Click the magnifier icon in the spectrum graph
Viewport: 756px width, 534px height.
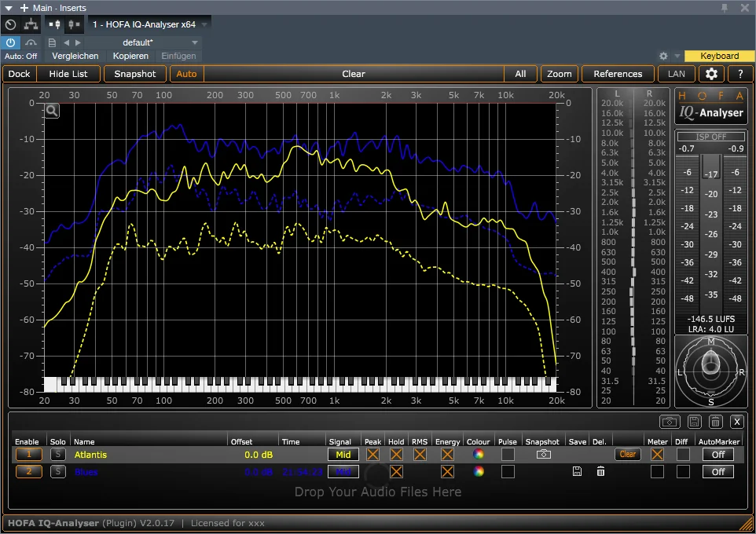52,112
